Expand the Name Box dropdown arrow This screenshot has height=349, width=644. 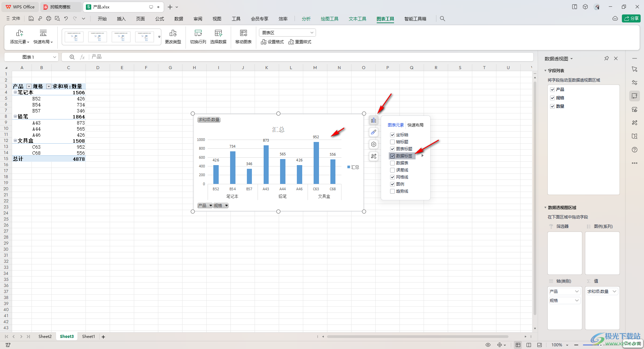tap(55, 57)
